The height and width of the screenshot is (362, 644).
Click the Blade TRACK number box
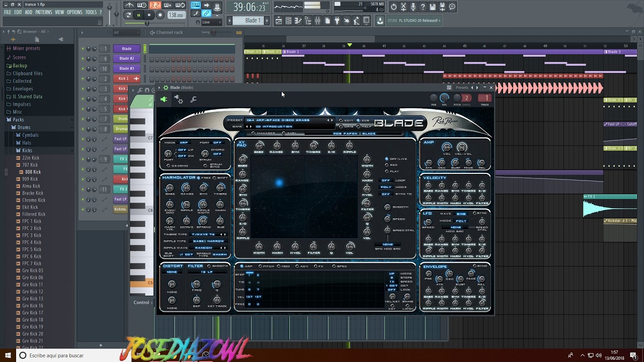[485, 98]
